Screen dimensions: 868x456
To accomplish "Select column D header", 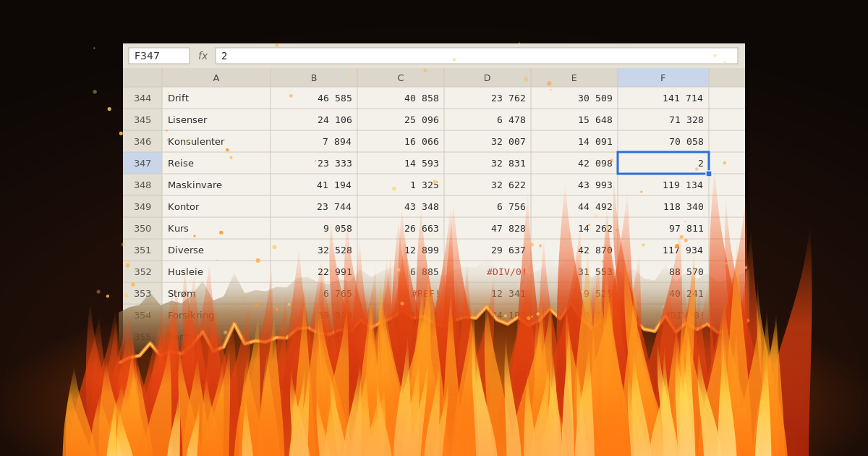I will tap(488, 77).
